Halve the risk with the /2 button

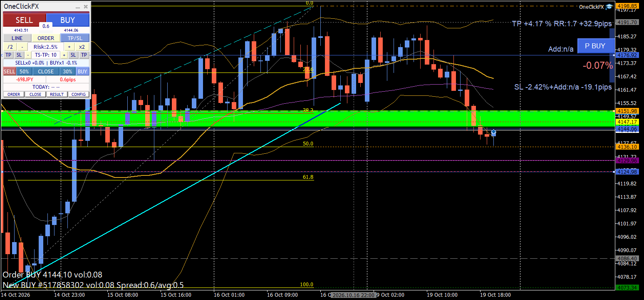point(10,47)
